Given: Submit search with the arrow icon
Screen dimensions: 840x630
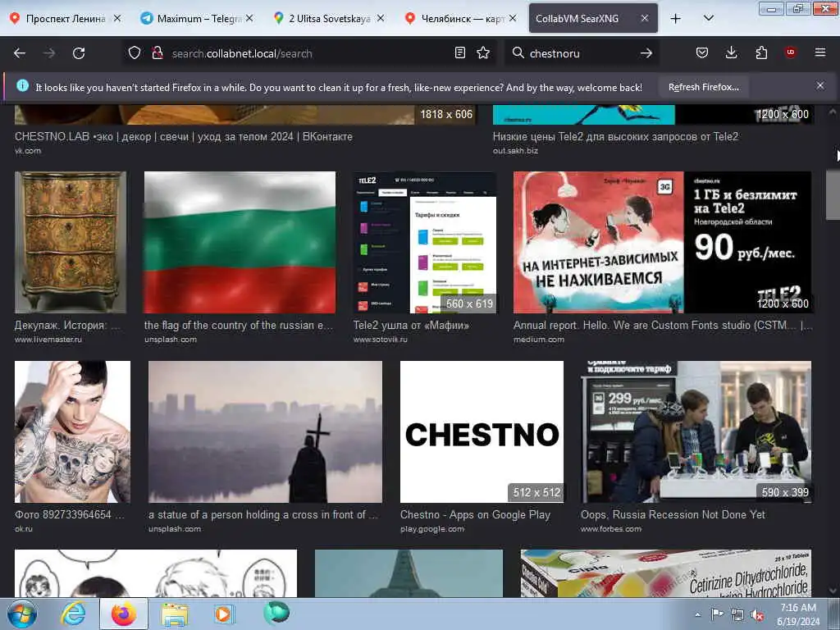Looking at the screenshot, I should [x=646, y=53].
